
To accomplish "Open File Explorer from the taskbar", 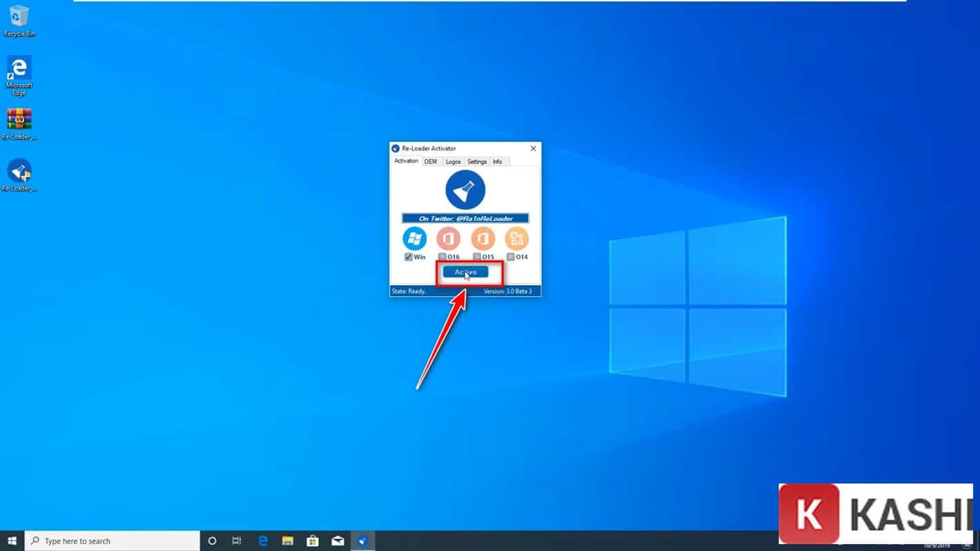I will coord(287,541).
